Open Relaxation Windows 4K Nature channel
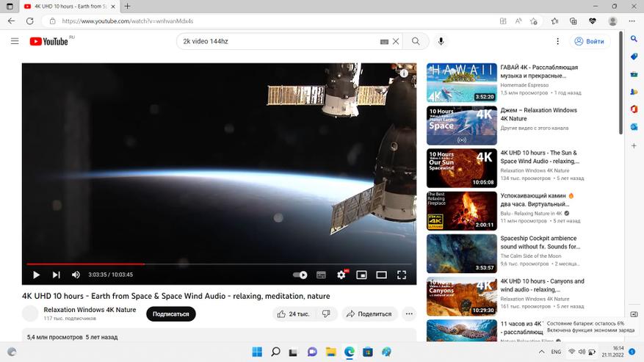Viewport: 644px width, 362px height. pyautogui.click(x=90, y=310)
